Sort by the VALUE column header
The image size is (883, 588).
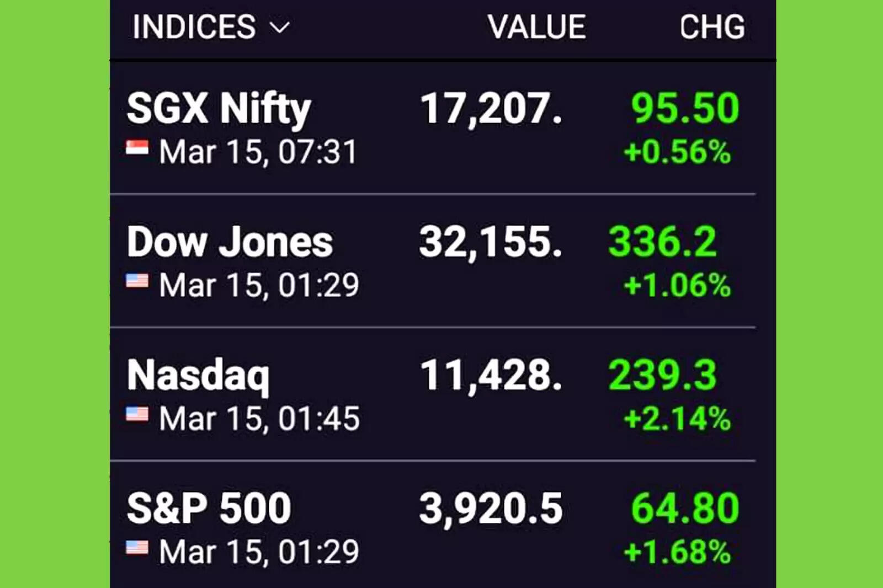pos(536,27)
